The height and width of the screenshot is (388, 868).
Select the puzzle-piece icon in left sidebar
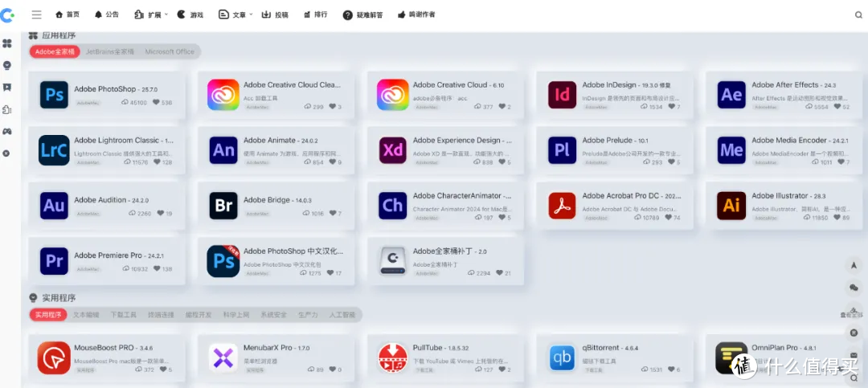(7, 109)
